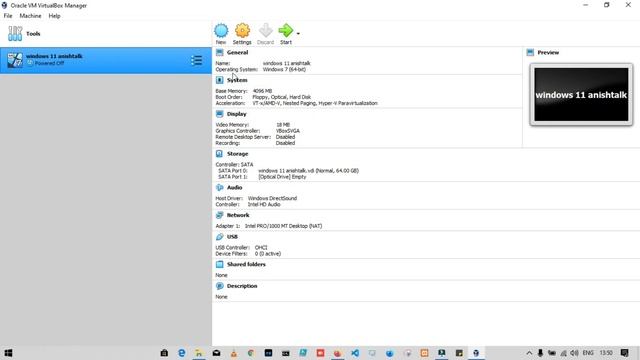The height and width of the screenshot is (360, 640).
Task: Click the ENG language indicator
Action: click(x=588, y=353)
